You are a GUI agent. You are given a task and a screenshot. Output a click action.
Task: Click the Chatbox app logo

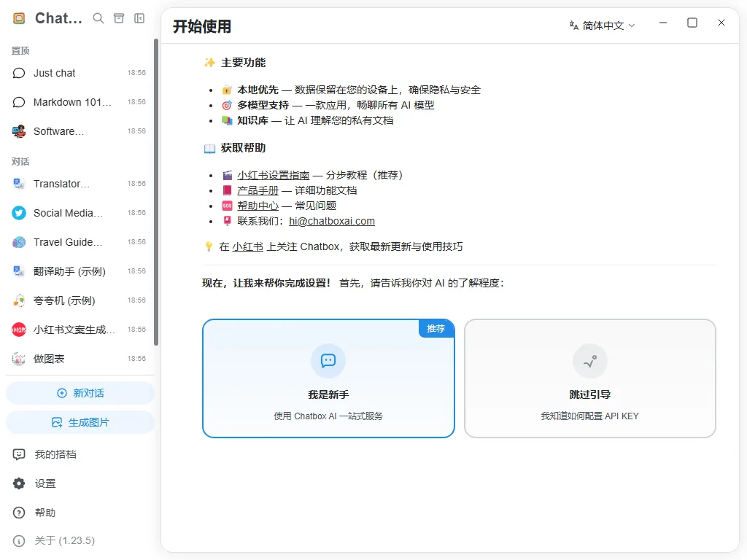[x=19, y=18]
